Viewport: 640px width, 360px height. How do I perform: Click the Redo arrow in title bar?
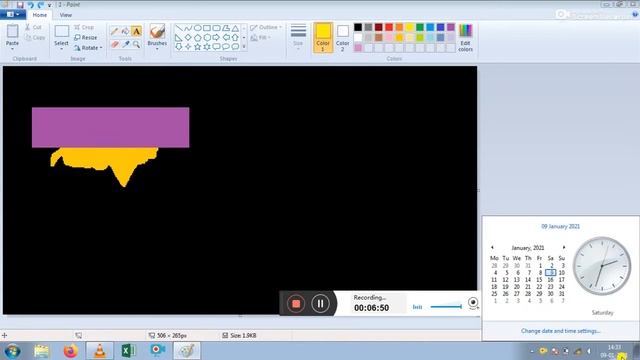(x=40, y=5)
